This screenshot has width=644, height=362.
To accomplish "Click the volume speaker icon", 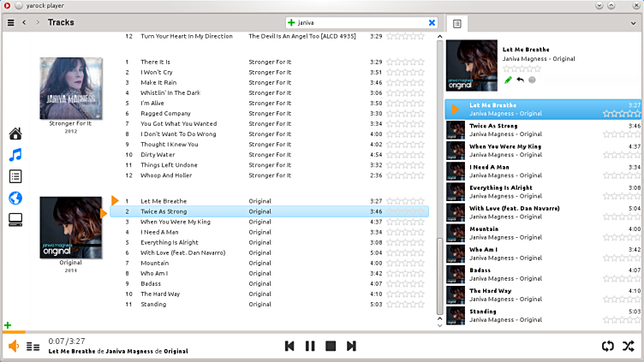I will click(x=14, y=346).
